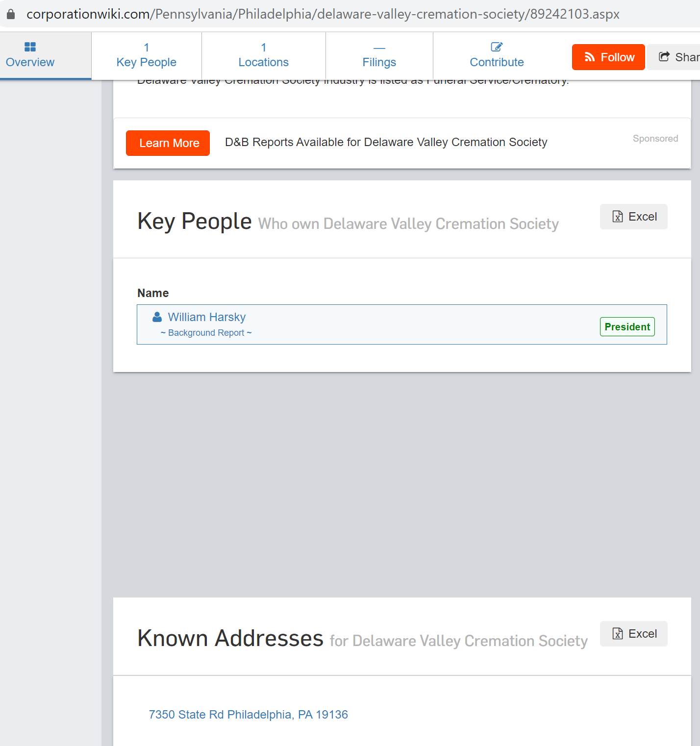
Task: Open the Background Report link
Action: click(x=206, y=333)
